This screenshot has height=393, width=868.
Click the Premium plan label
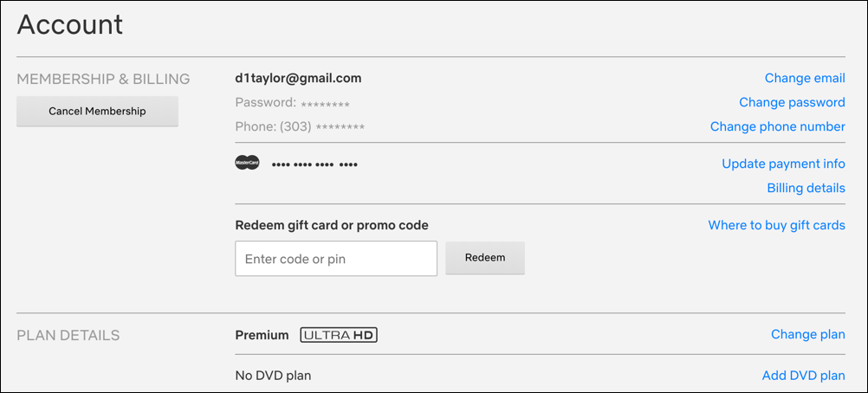click(262, 335)
